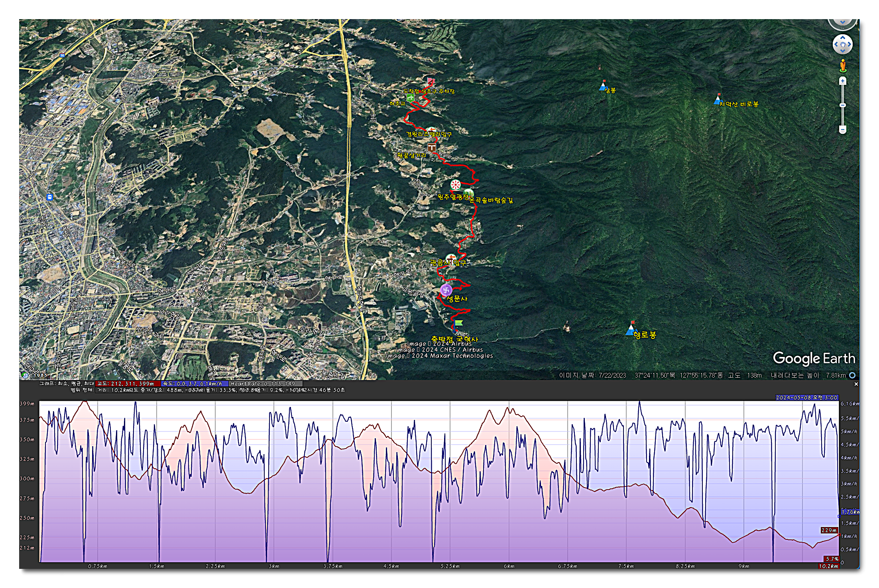Viewport: 879px width, 588px height.
Task: Click the green bridge placemark at 하초교
Action: point(410,97)
